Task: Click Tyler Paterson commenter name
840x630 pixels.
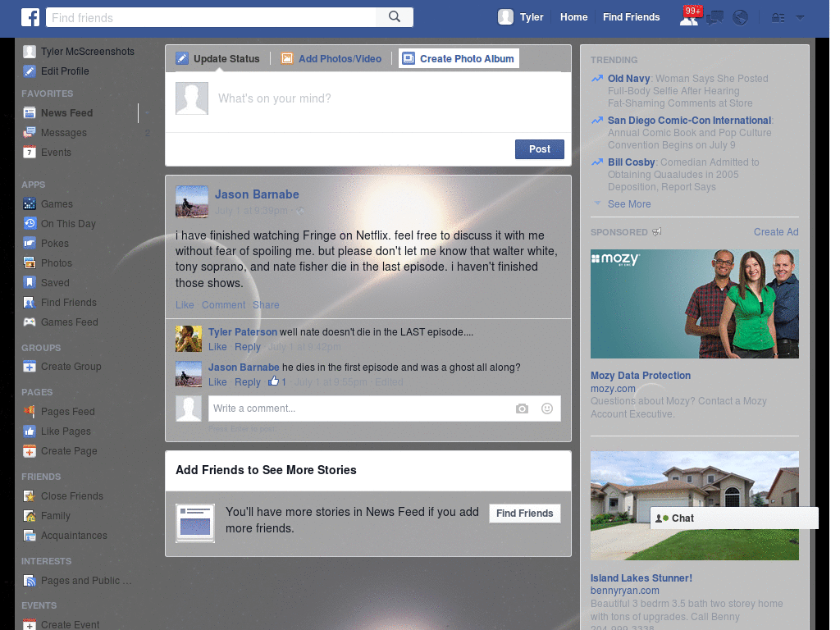Action: coord(243,331)
